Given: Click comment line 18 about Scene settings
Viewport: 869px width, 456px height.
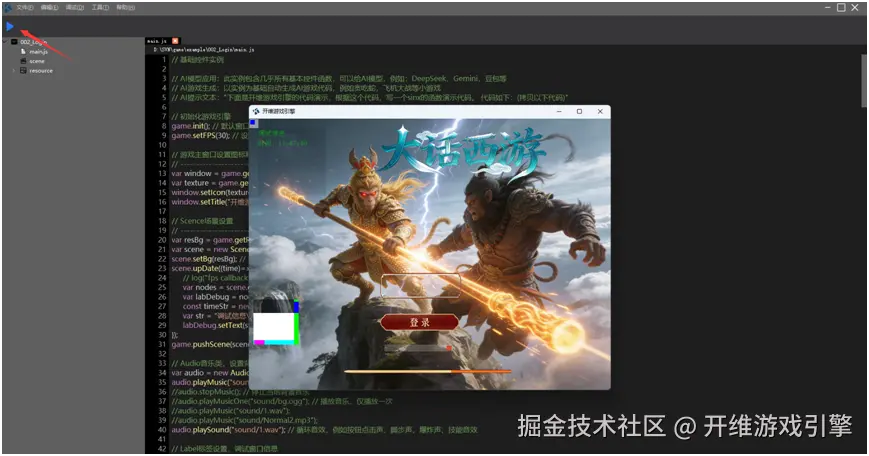Looking at the screenshot, I should click(202, 221).
